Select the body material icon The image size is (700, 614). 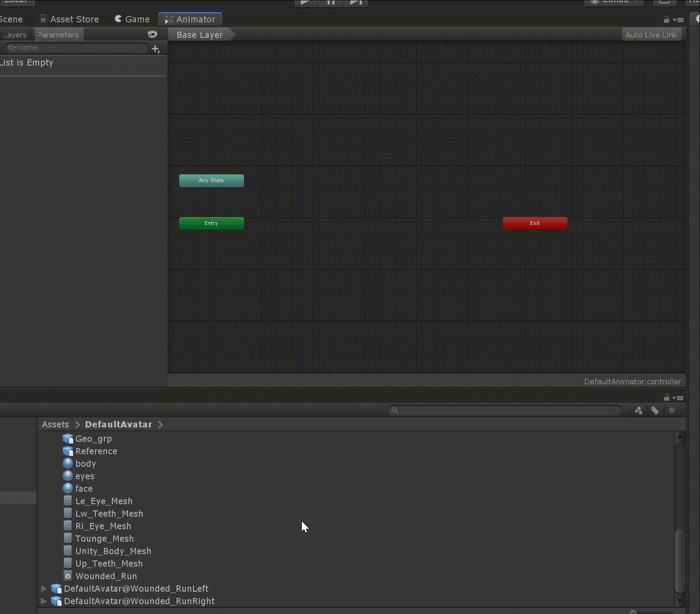pos(68,463)
